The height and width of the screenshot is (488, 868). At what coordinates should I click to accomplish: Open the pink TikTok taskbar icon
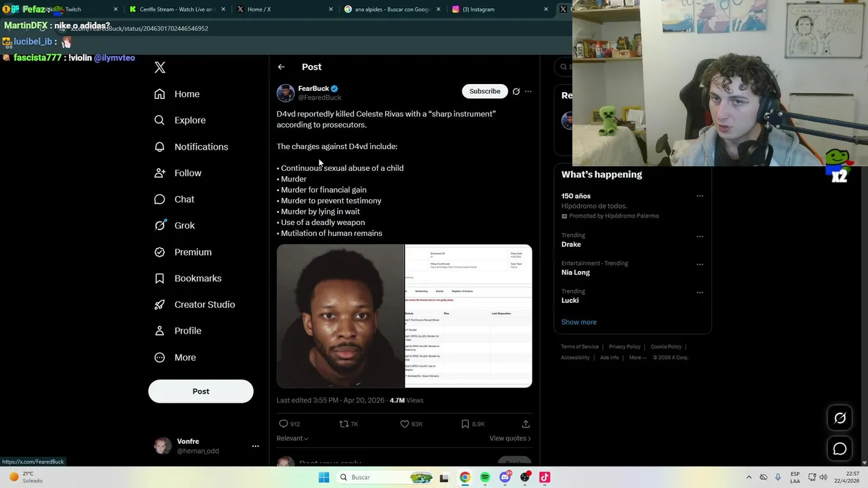click(545, 477)
